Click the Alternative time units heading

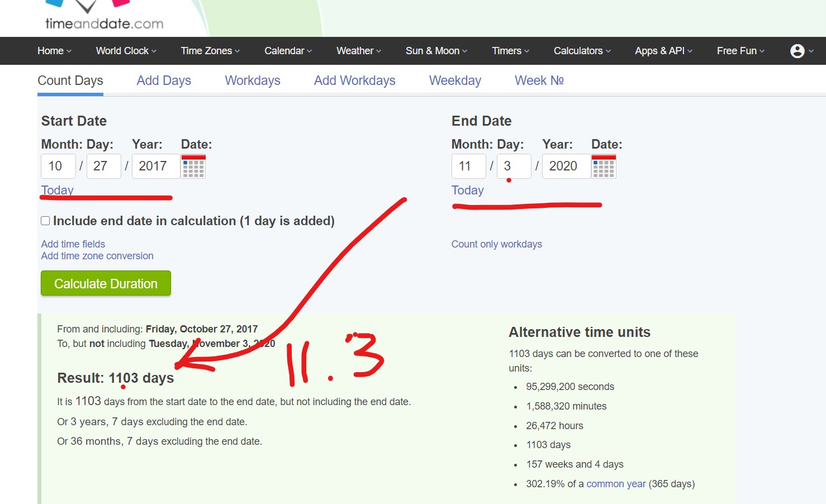click(580, 332)
